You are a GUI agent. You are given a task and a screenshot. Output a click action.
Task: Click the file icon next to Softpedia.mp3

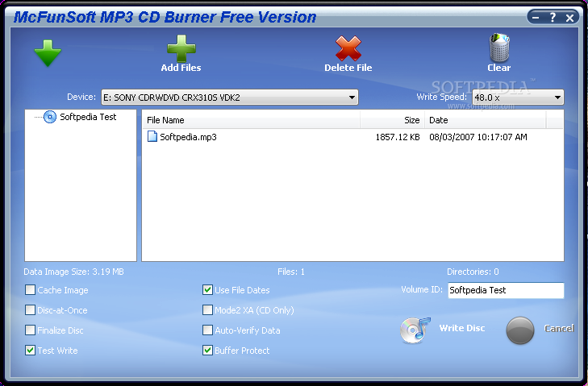tap(152, 136)
